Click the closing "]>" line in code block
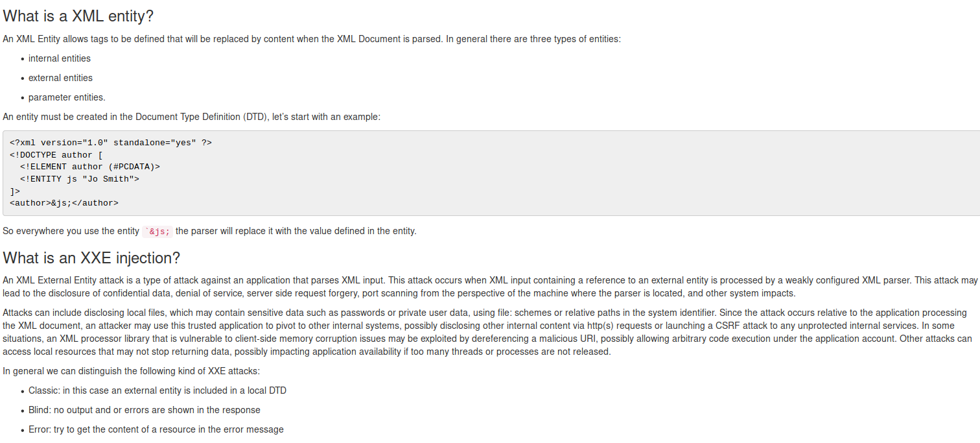 (15, 191)
